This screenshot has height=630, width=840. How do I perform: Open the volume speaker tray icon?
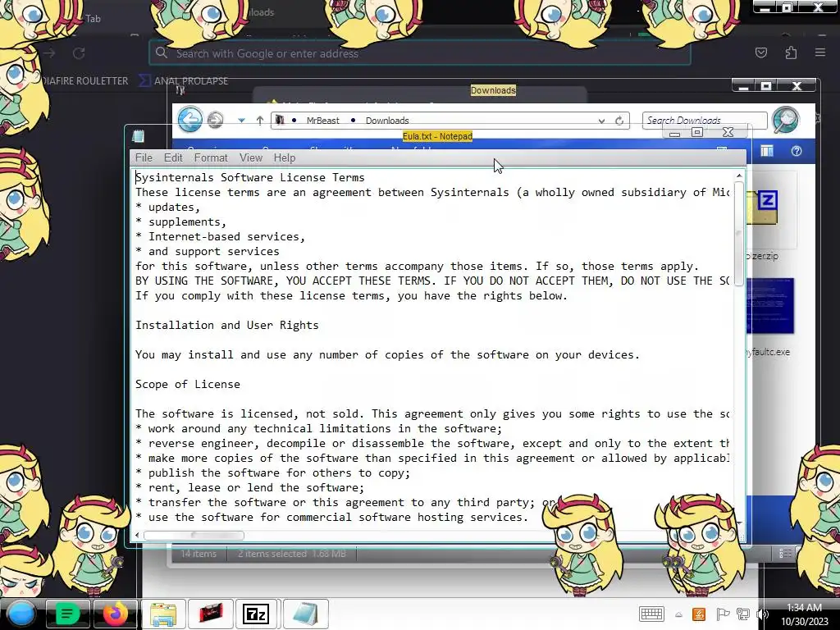(762, 614)
